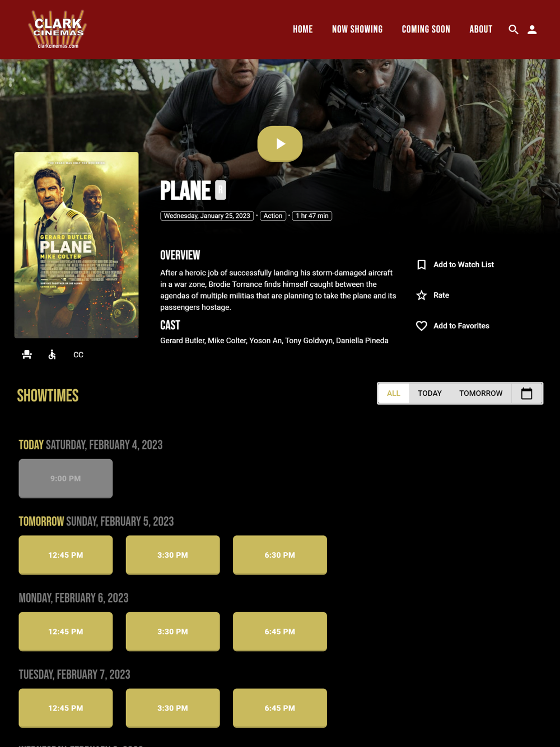560x747 pixels.
Task: Select Sunday's 6:30 PM showtime
Action: point(280,555)
